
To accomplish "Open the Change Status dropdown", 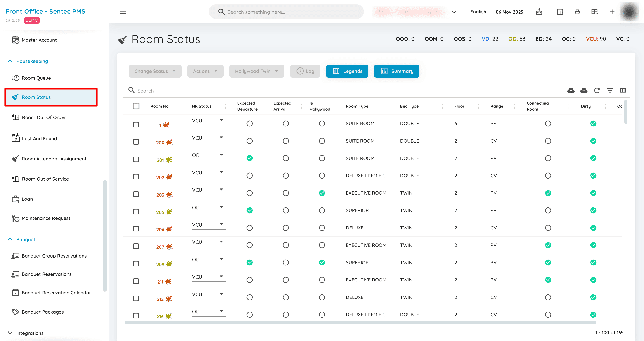I will point(155,71).
